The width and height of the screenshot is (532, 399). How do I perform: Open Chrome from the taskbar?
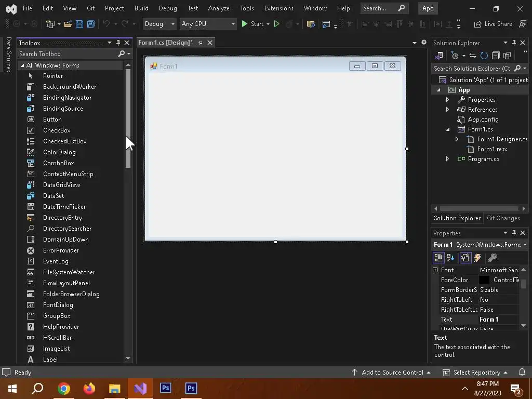(63, 389)
